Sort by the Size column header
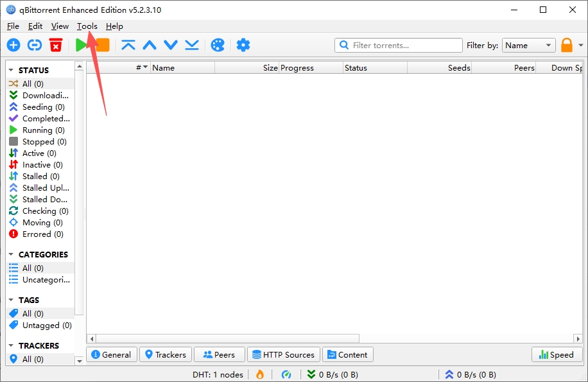This screenshot has height=382, width=588. pyautogui.click(x=246, y=68)
